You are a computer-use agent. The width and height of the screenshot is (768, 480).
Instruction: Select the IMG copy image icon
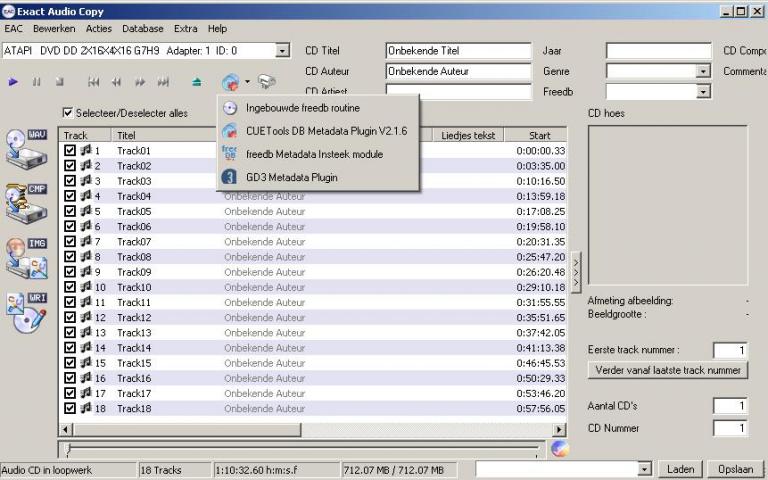pos(27,257)
